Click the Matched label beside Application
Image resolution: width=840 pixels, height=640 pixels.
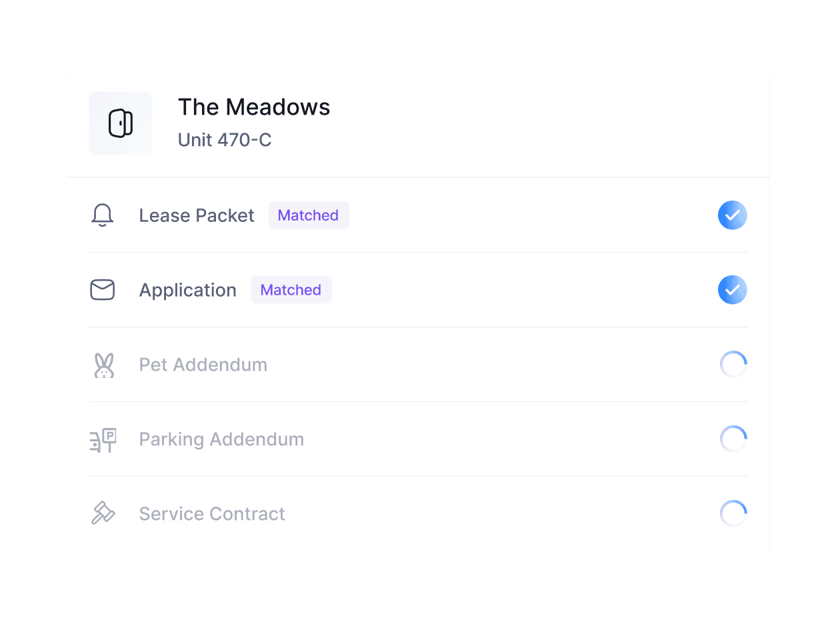pos(291,289)
